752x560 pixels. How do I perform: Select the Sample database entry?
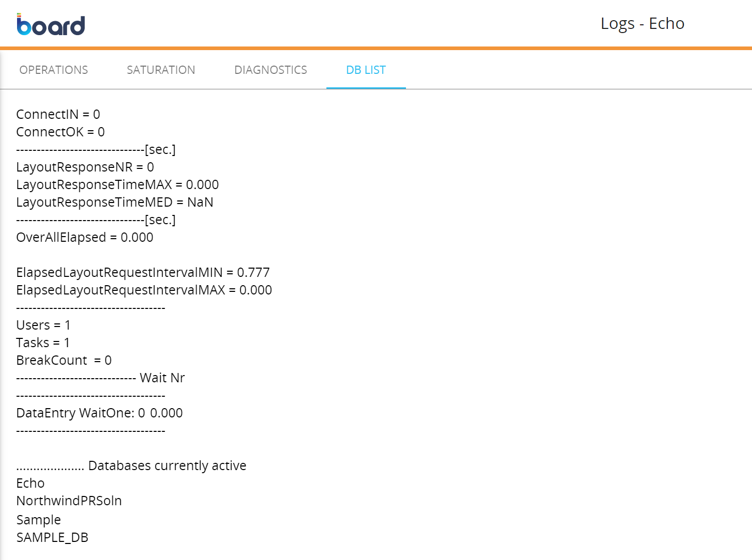[x=39, y=520]
